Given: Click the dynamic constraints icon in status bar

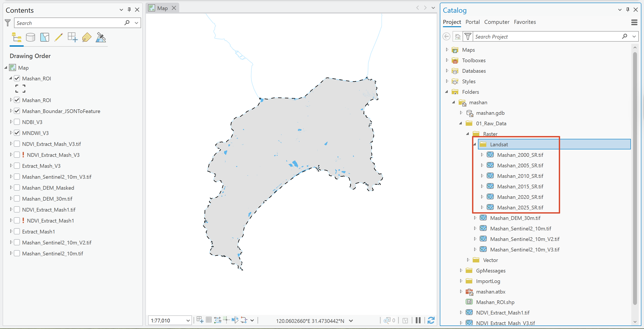Looking at the screenshot, I should click(244, 320).
